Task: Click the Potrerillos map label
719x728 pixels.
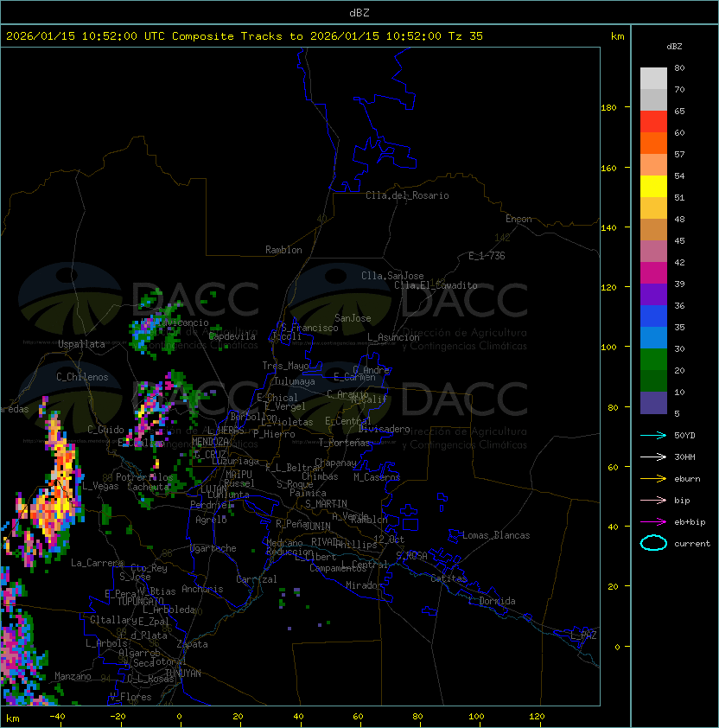Action: point(144,477)
